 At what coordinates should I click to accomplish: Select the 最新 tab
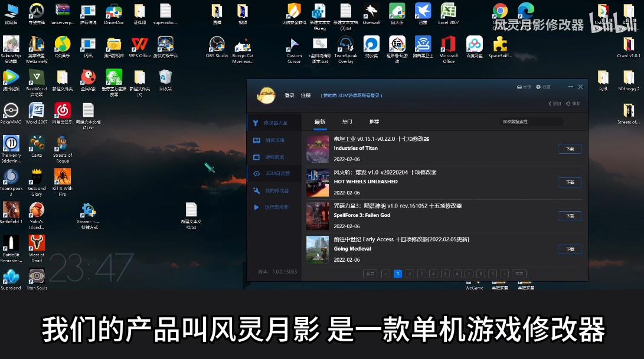click(320, 121)
